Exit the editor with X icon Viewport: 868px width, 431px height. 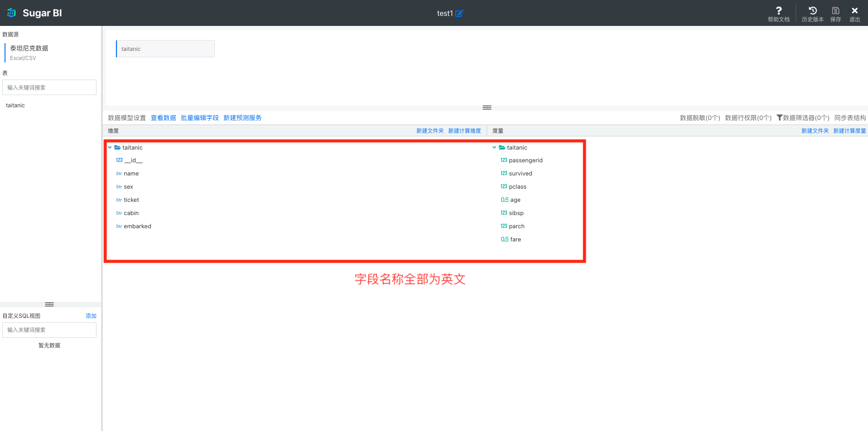pos(855,10)
